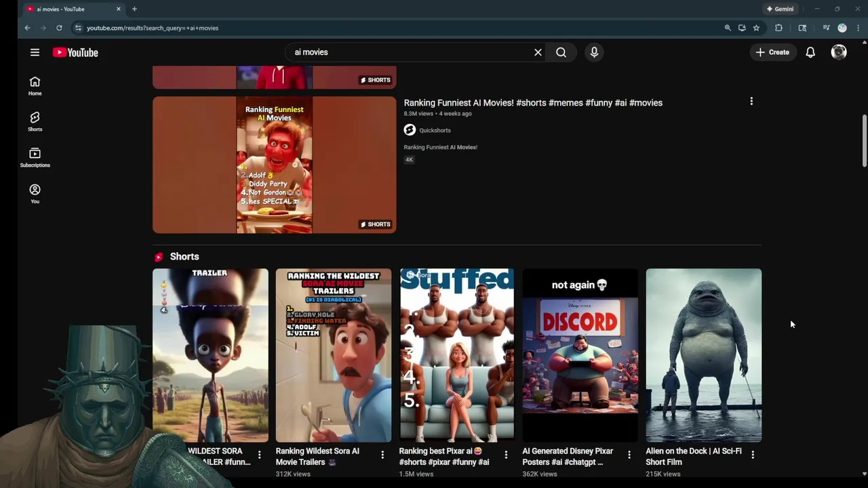Select the ai movies - YouTube tab
Screen dimensions: 868x488
(x=73, y=9)
